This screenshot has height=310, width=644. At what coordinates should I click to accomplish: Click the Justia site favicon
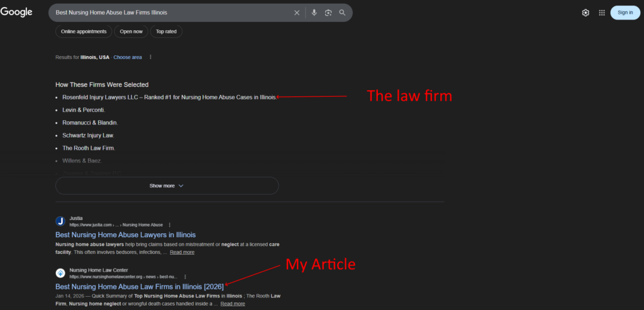[x=60, y=221]
